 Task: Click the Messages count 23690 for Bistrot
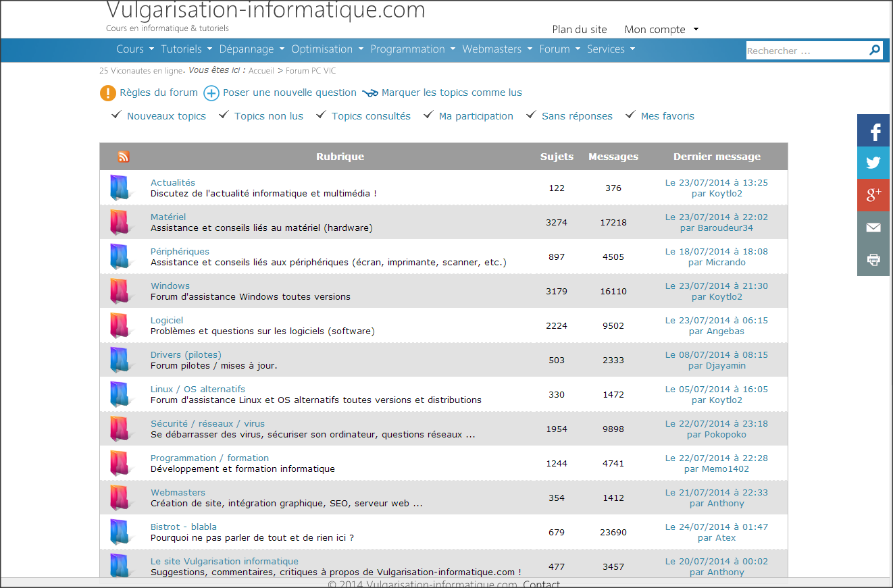click(613, 533)
